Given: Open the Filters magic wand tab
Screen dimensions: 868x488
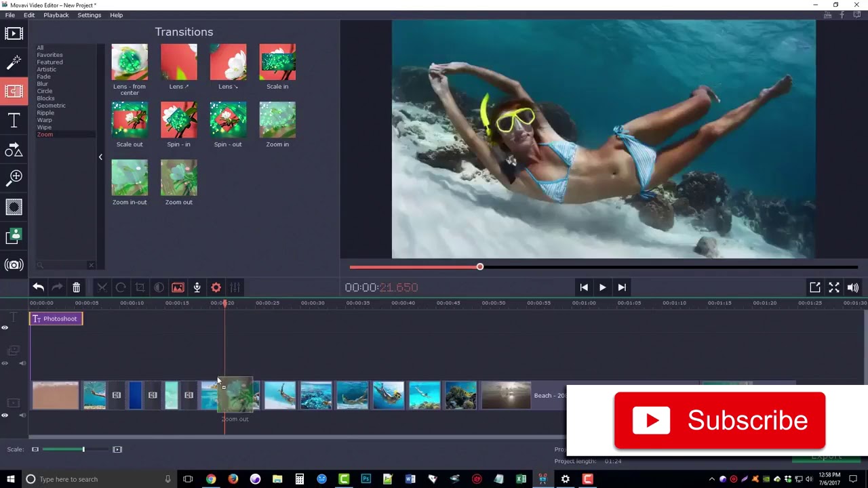Looking at the screenshot, I should [x=14, y=62].
